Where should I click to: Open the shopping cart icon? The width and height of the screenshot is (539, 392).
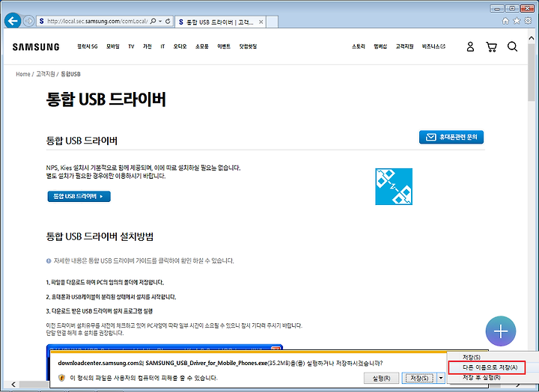(x=491, y=46)
